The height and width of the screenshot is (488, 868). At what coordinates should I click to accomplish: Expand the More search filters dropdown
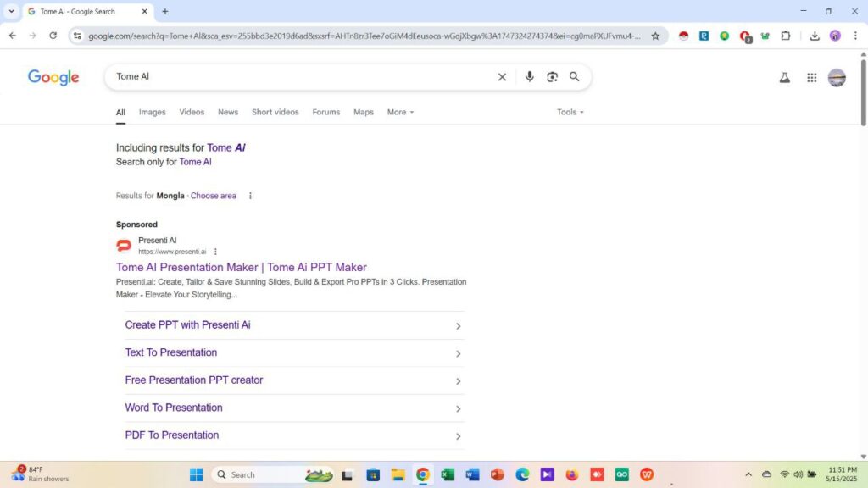pos(400,112)
